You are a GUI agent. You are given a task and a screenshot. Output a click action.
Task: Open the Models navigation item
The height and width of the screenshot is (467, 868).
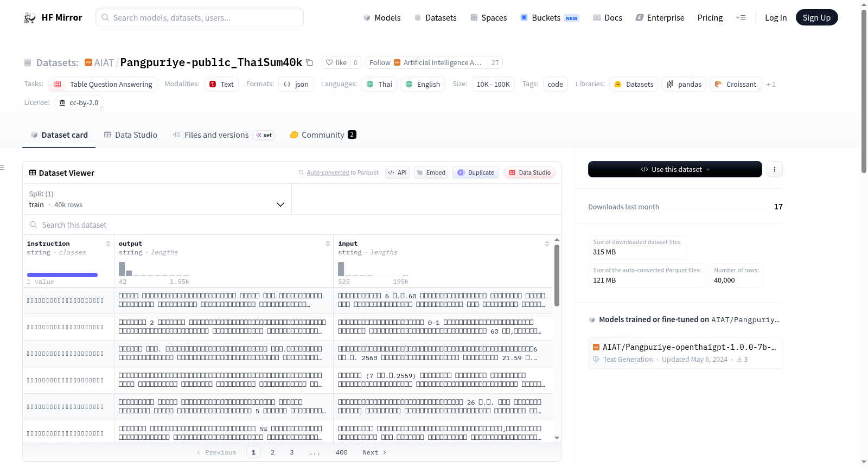382,18
